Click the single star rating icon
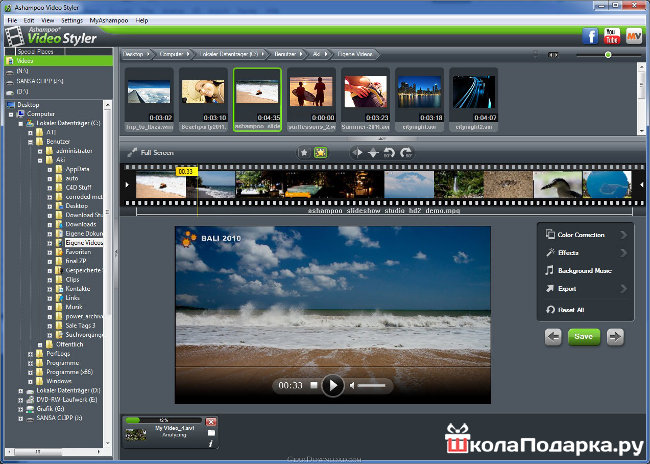 304,153
